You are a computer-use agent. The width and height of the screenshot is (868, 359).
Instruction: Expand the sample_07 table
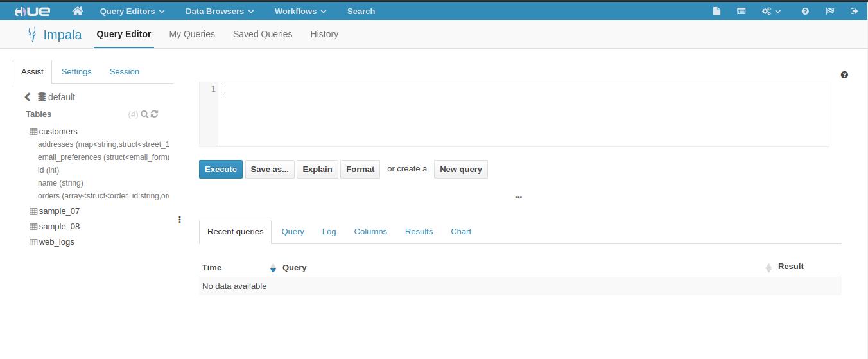(59, 211)
